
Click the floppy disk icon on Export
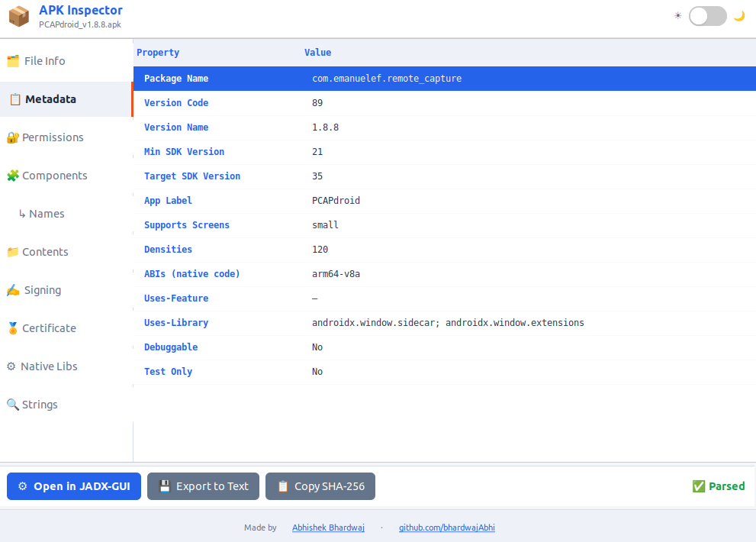165,486
